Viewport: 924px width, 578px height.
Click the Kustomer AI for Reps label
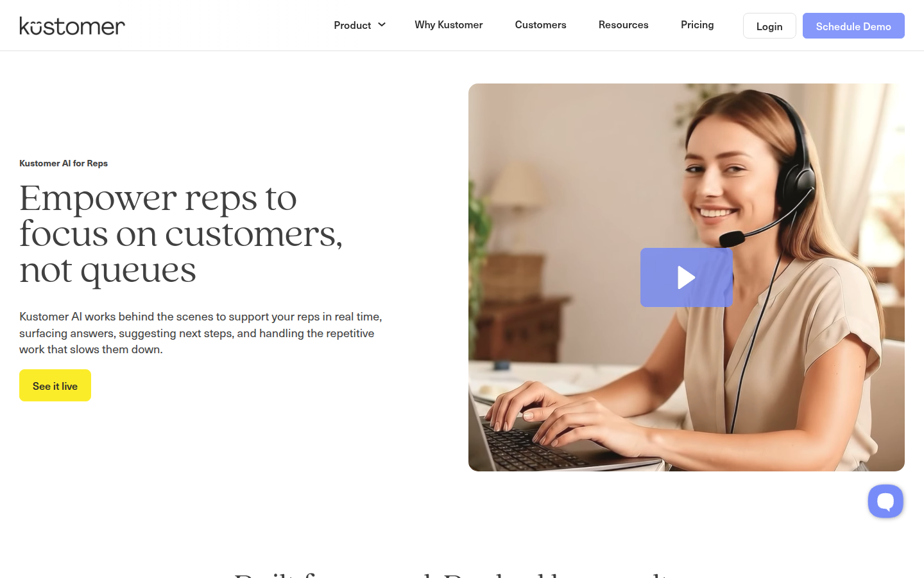[x=64, y=163]
